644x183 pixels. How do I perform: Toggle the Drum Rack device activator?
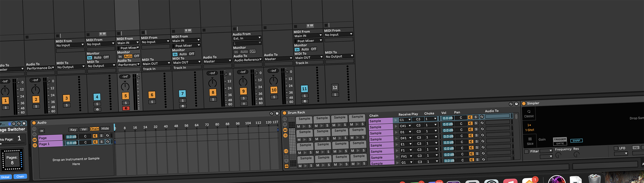tap(285, 113)
